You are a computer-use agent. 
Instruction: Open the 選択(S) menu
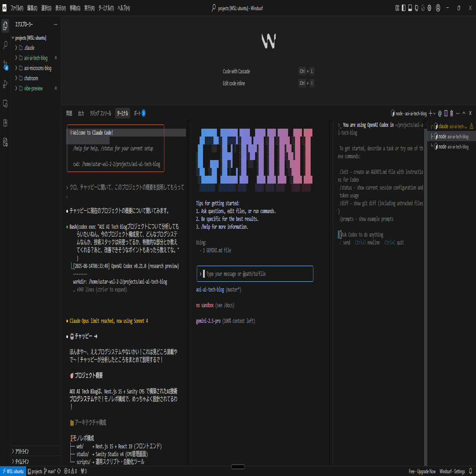46,8
